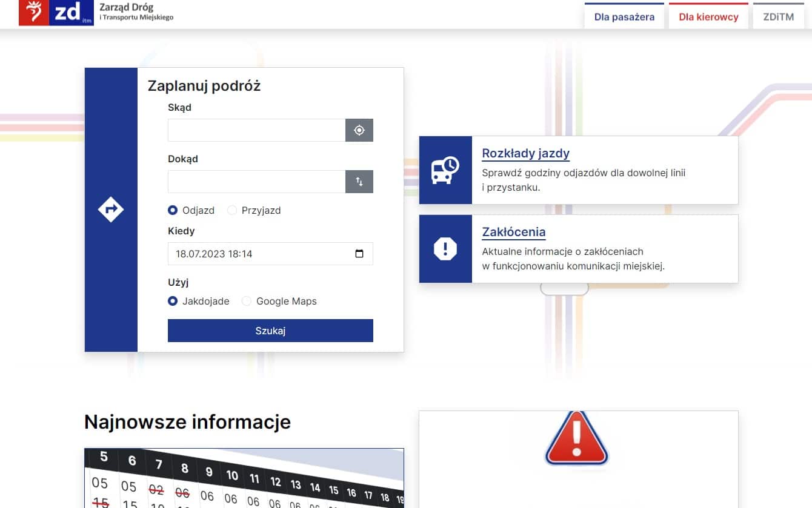Choose Google Maps as the planner
Image resolution: width=812 pixels, height=508 pixels.
[x=247, y=302]
